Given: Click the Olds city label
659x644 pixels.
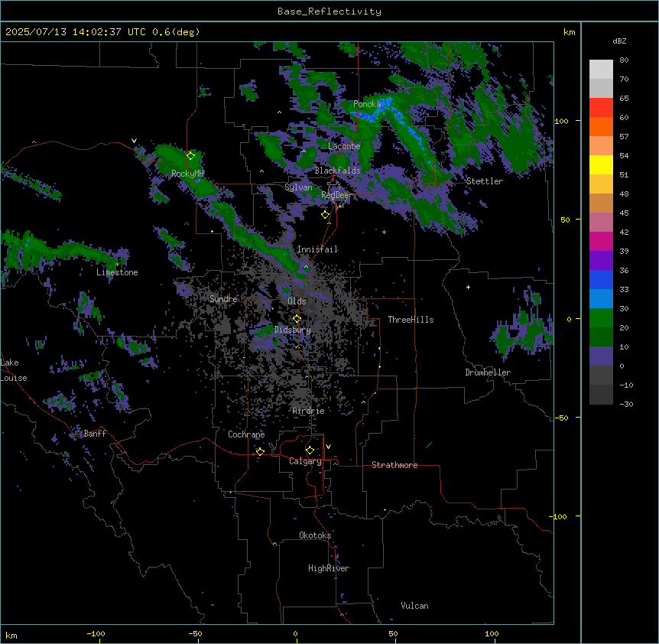Looking at the screenshot, I should 297,301.
